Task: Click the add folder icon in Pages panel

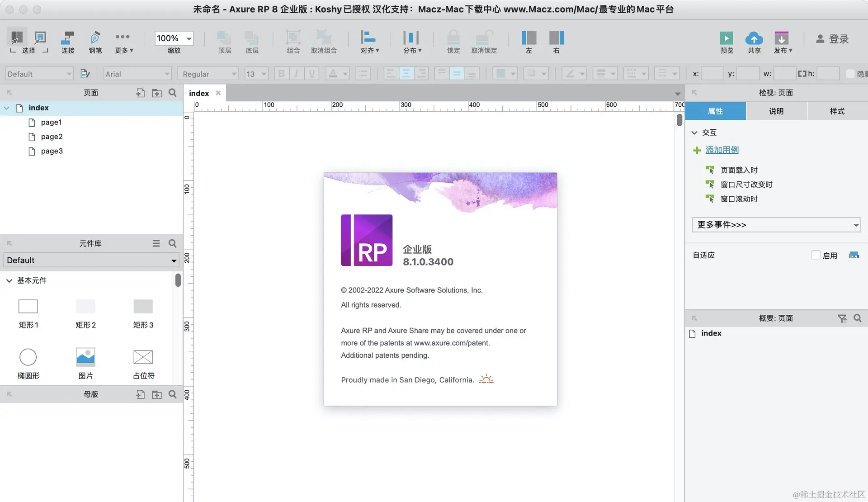Action: tap(156, 93)
